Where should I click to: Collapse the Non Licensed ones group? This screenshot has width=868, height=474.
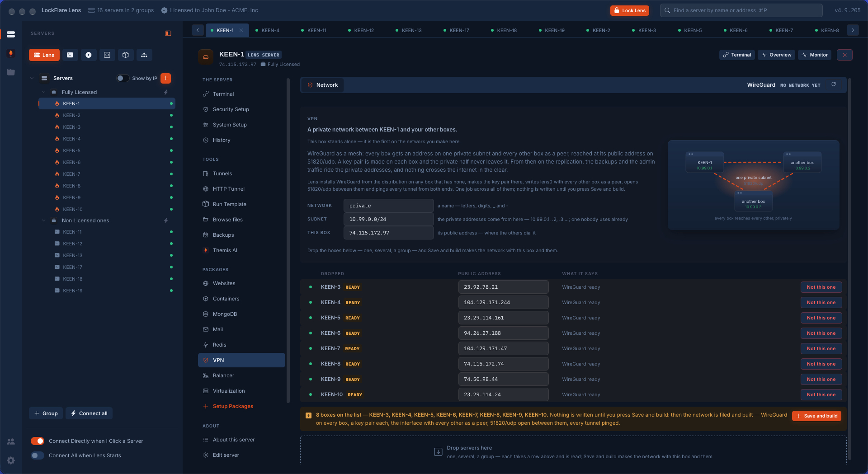point(44,221)
